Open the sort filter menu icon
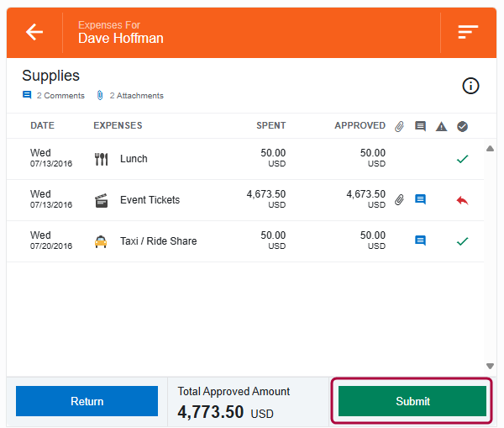 (x=468, y=32)
